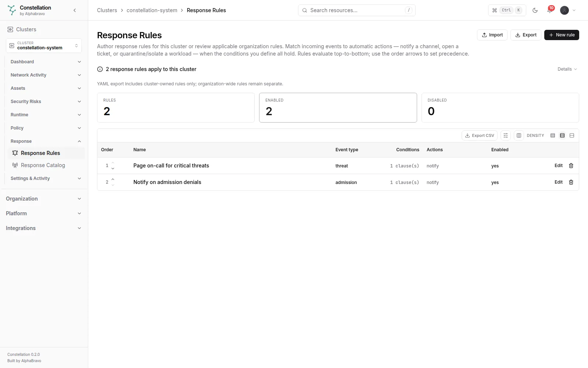This screenshot has width=588, height=368.
Task: Expand the Runtime section
Action: point(46,115)
